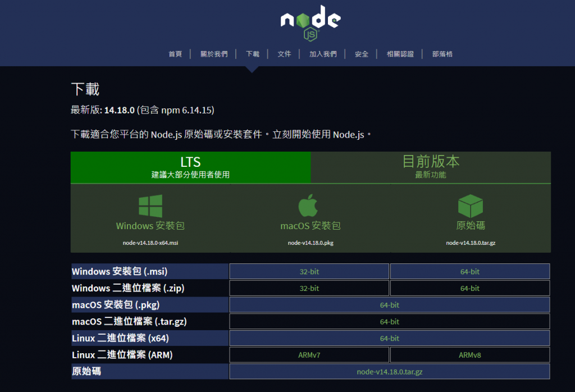Viewport: 575px width, 392px height.
Task: Click the 下載 page heading
Action: point(85,89)
